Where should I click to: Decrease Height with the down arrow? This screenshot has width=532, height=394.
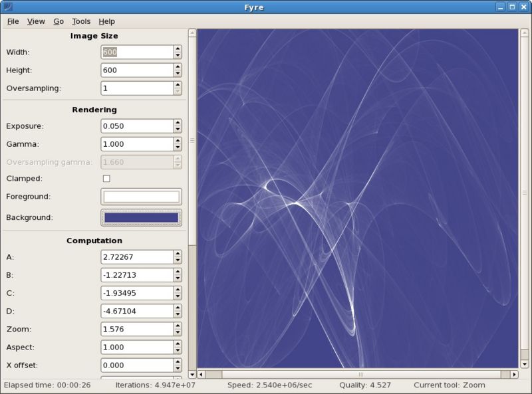point(178,74)
